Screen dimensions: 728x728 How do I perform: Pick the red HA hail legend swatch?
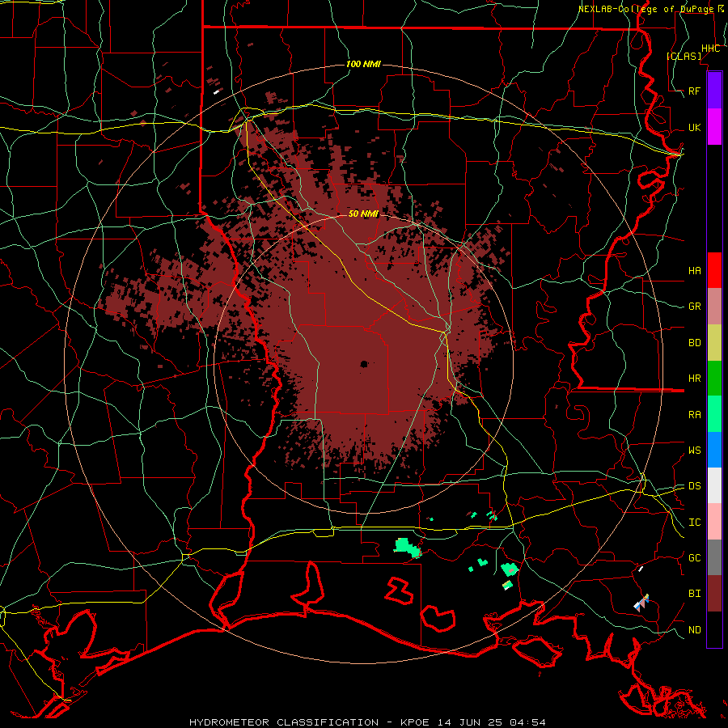coord(714,270)
